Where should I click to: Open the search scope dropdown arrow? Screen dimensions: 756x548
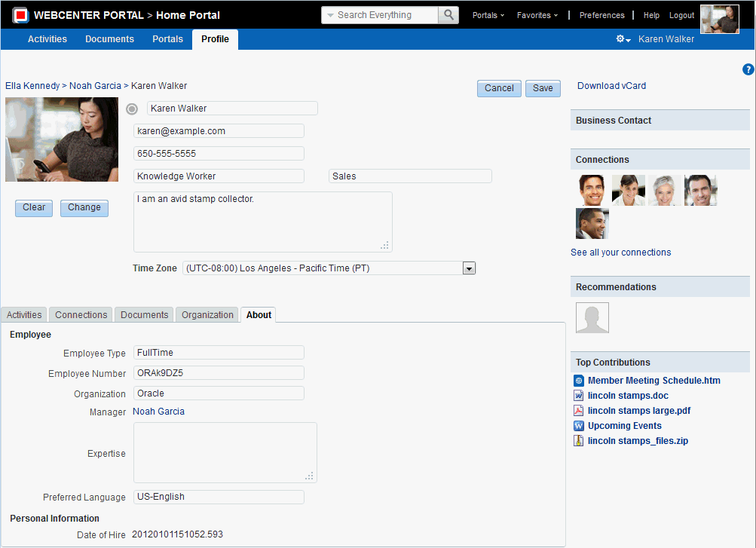pyautogui.click(x=330, y=15)
